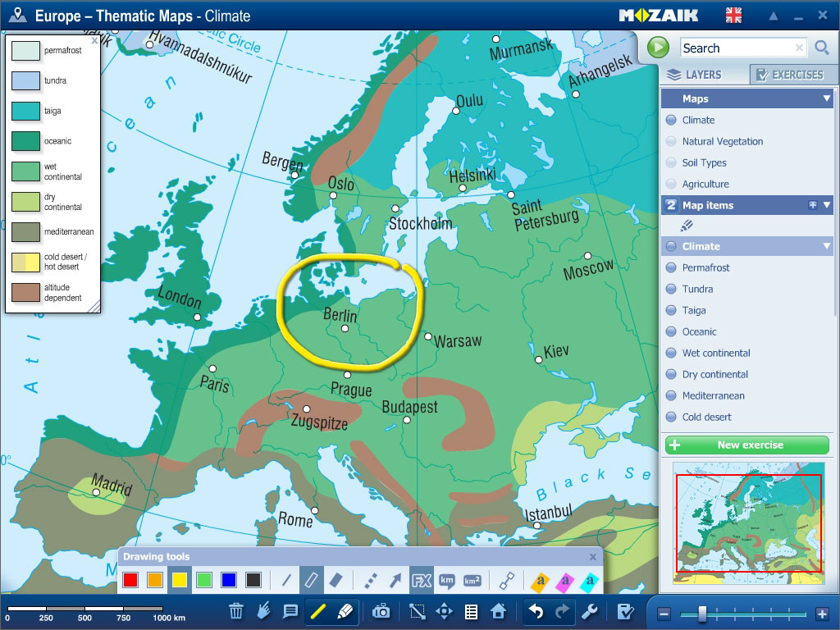Screen dimensions: 840x630
Task: Switch to the Exercises tab
Action: coord(793,75)
